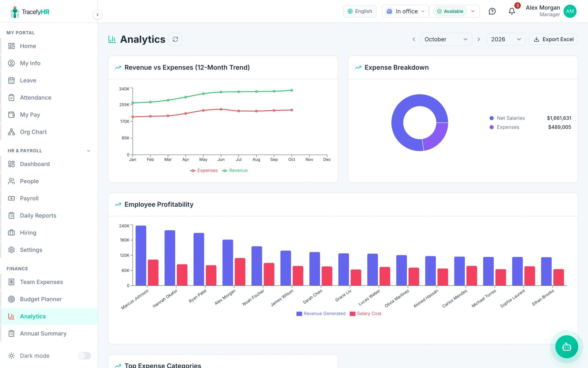Navigate to Attendance
The height and width of the screenshot is (368, 588).
pyautogui.click(x=49, y=98)
